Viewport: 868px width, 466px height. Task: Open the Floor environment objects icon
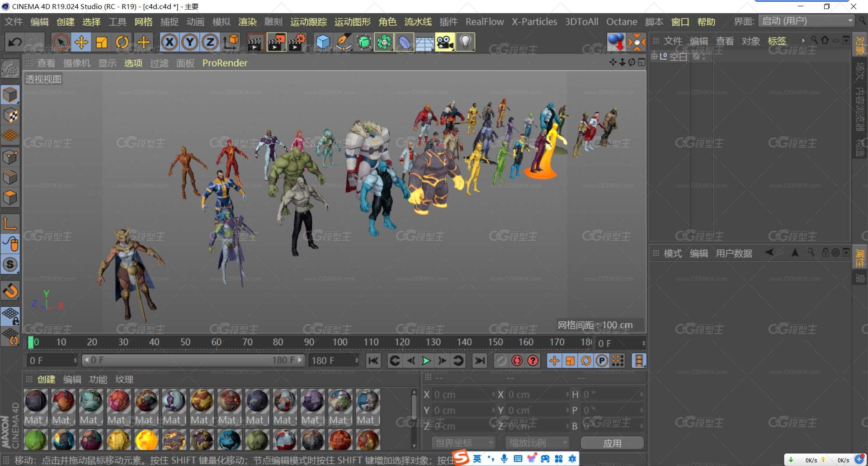(425, 42)
